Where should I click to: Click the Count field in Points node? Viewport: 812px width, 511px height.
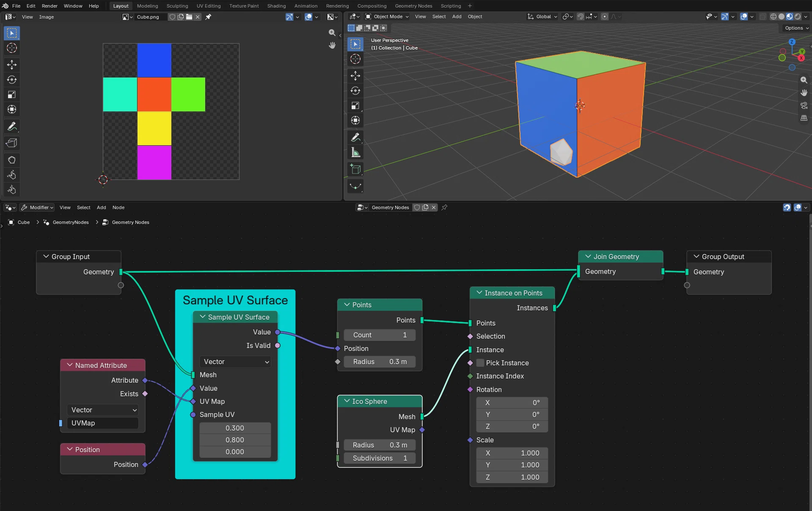[380, 335]
